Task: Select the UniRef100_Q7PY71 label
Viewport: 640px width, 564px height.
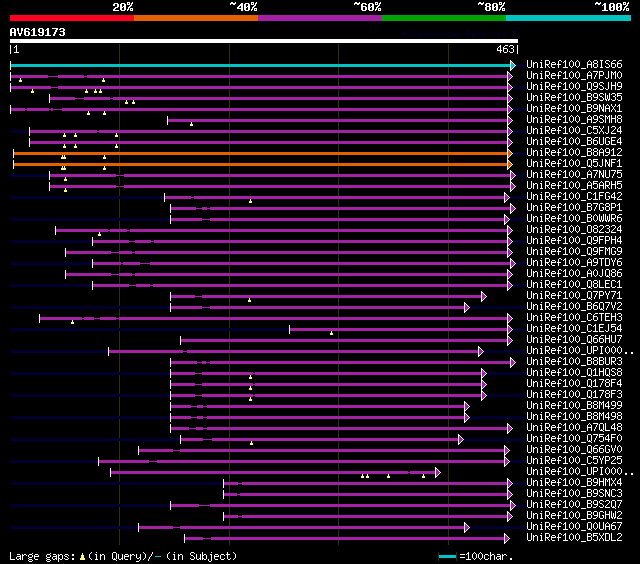Action: (x=574, y=296)
